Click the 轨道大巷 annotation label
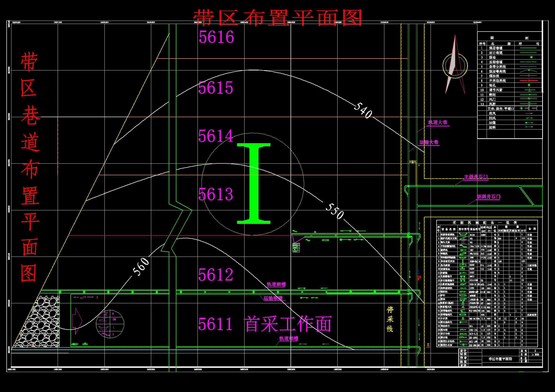Image resolution: width=555 pixels, height=392 pixels. [438, 122]
